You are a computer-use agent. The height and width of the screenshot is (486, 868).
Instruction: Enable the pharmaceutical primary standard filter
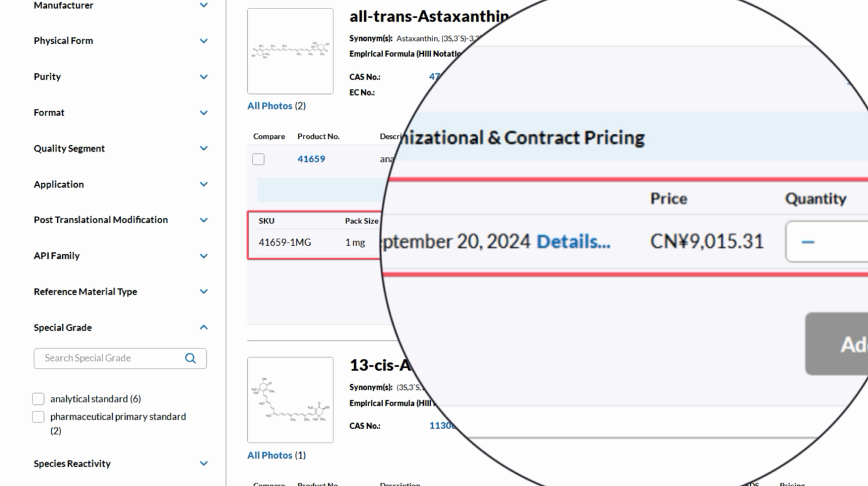click(38, 417)
